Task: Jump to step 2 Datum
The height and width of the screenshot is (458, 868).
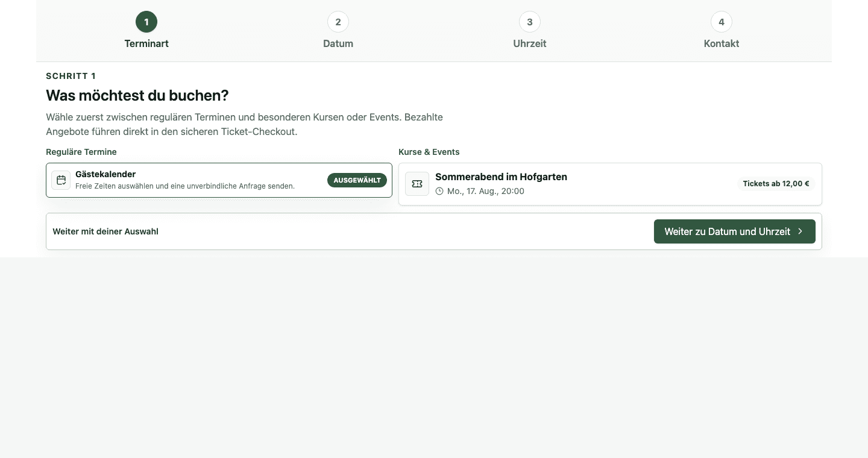Action: click(x=338, y=30)
